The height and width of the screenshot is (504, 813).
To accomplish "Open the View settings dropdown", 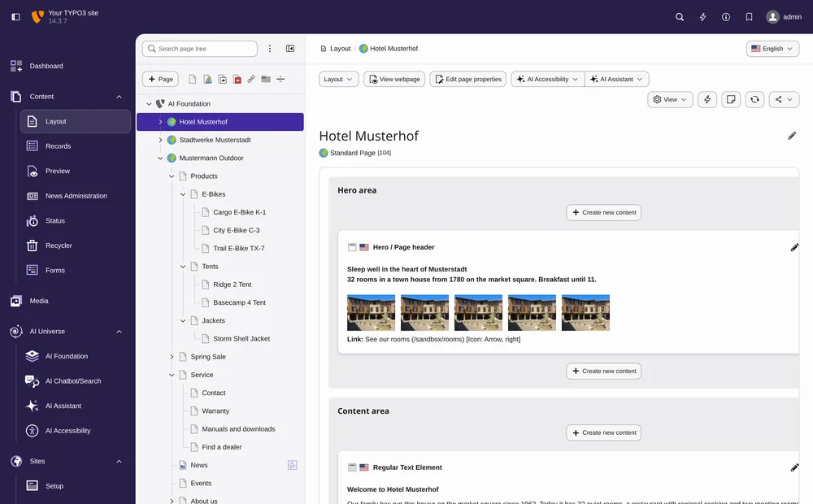I will 671,99.
